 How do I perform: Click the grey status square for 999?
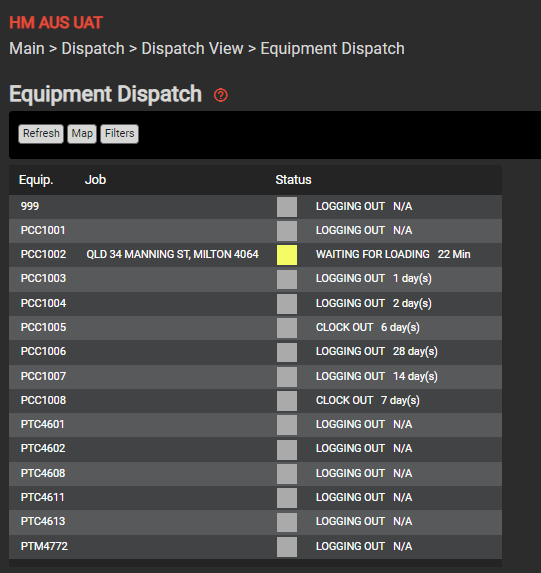[287, 207]
